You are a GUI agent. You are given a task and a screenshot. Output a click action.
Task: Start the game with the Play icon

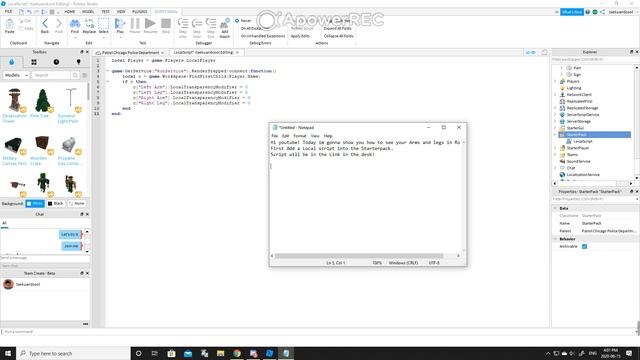[120, 24]
